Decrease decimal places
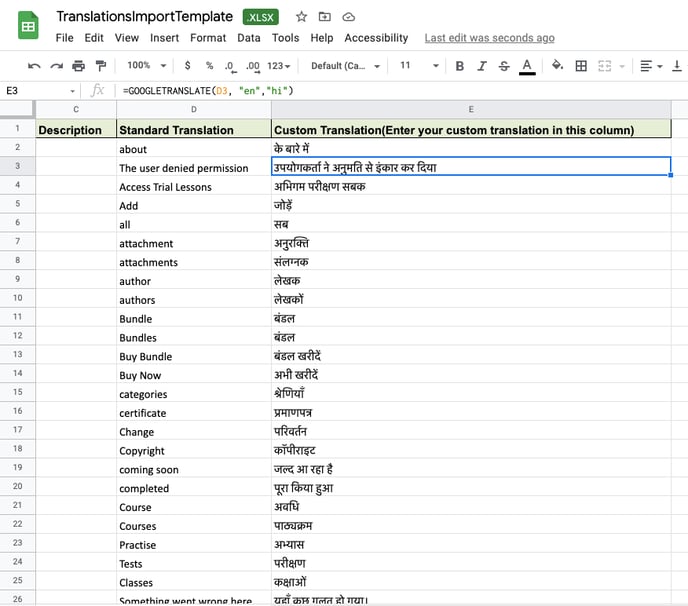This screenshot has width=688, height=606. [x=230, y=66]
